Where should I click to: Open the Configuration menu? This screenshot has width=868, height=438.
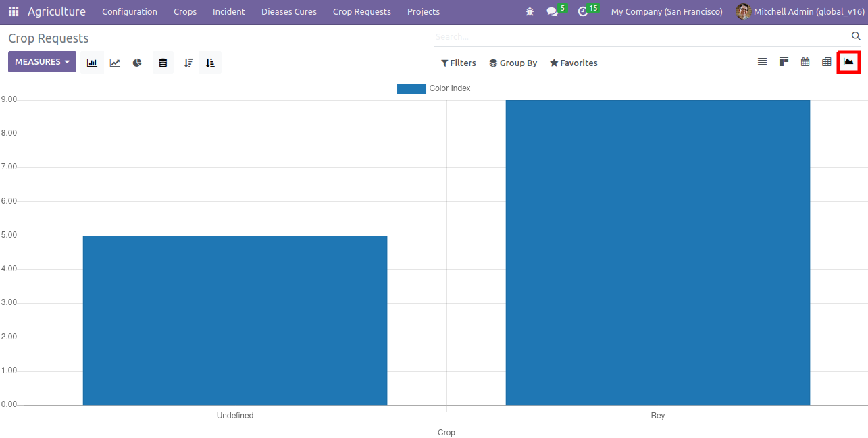tap(130, 12)
